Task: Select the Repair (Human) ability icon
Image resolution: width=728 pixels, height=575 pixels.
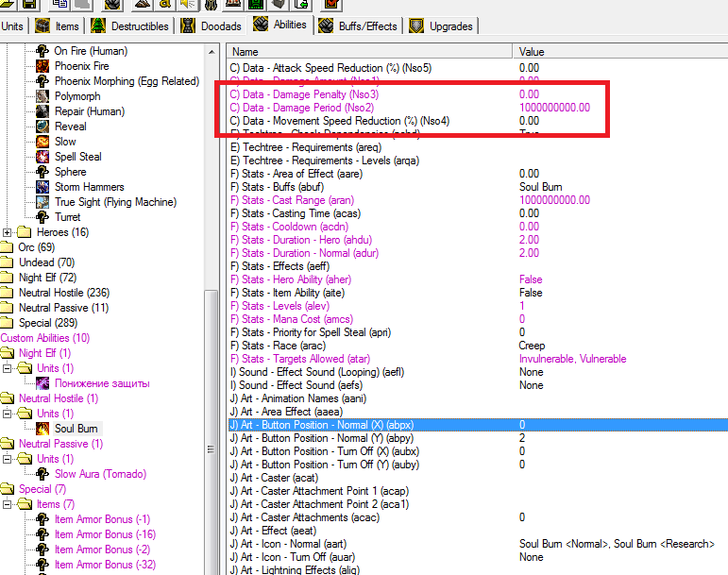Action: pyautogui.click(x=42, y=111)
